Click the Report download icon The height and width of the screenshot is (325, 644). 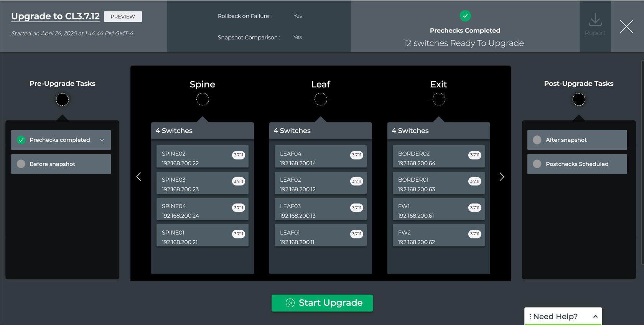click(x=595, y=20)
